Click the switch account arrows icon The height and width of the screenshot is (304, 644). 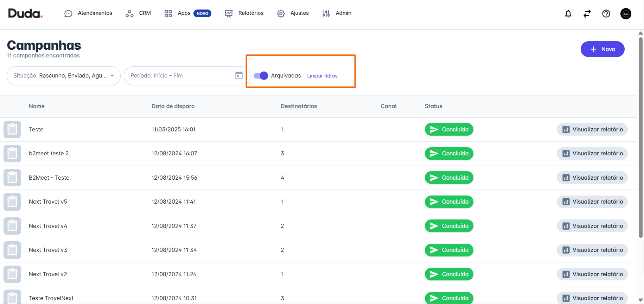click(587, 14)
